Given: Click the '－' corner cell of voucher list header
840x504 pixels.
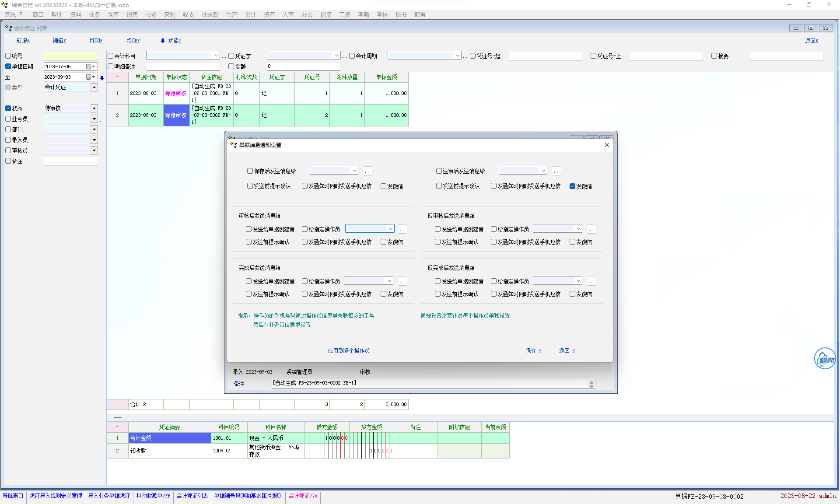Looking at the screenshot, I should [117, 77].
